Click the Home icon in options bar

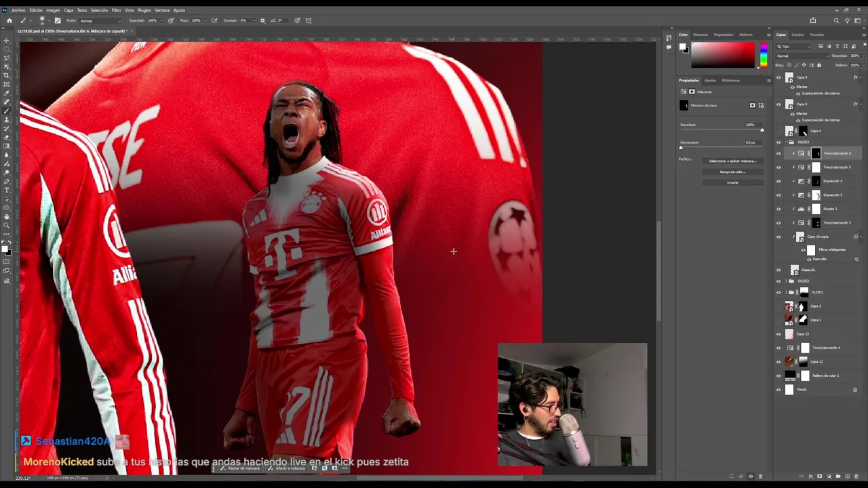click(9, 20)
